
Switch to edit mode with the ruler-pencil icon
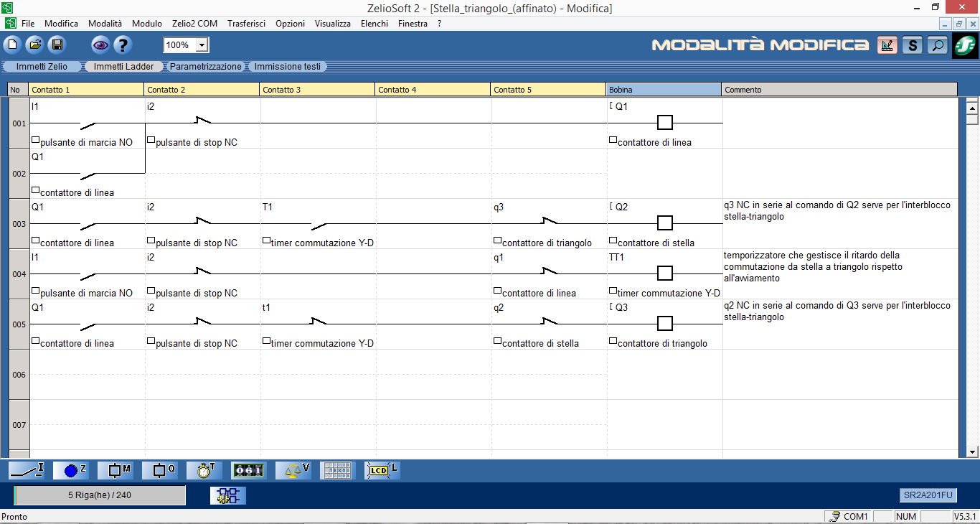tap(887, 45)
